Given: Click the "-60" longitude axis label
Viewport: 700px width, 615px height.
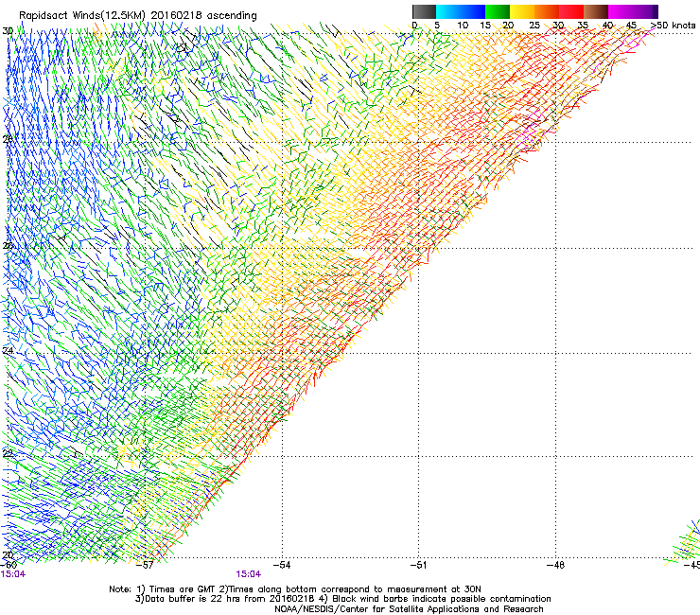Looking at the screenshot, I should pos(9,565).
